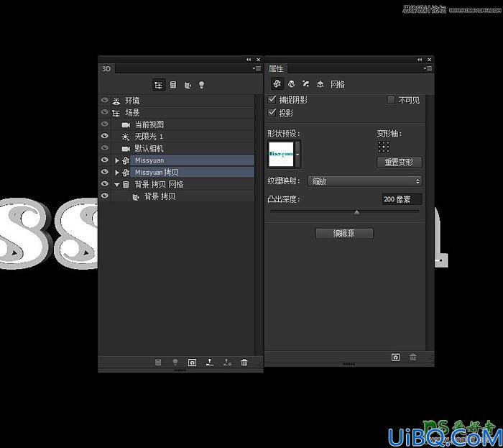Click the 凸出深度 slider handle

[x=356, y=212]
